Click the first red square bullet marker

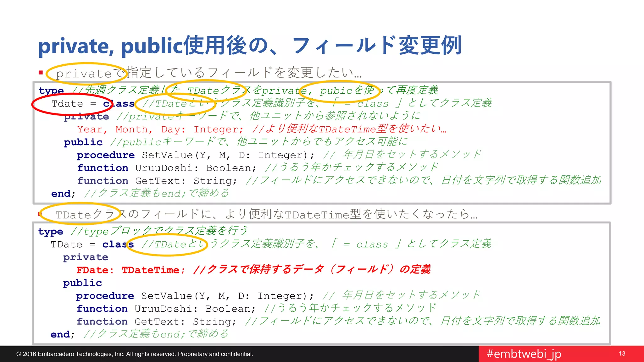tap(41, 73)
